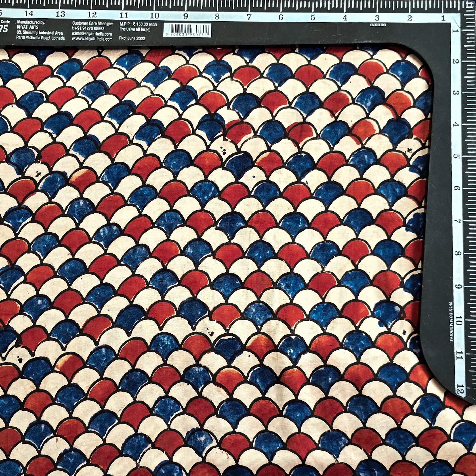Click the phone number +91.94272 09663
476x476 pixels.
coord(88,29)
